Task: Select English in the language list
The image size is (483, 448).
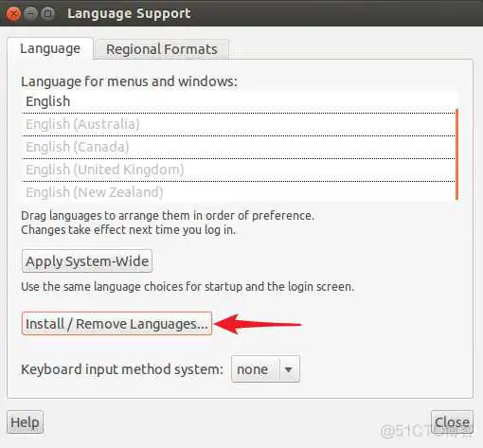Action: (239, 101)
